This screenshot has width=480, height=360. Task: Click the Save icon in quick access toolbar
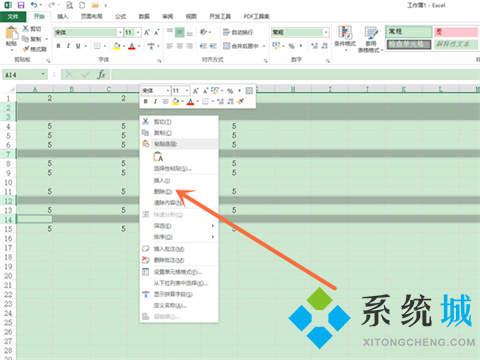pyautogui.click(x=21, y=5)
